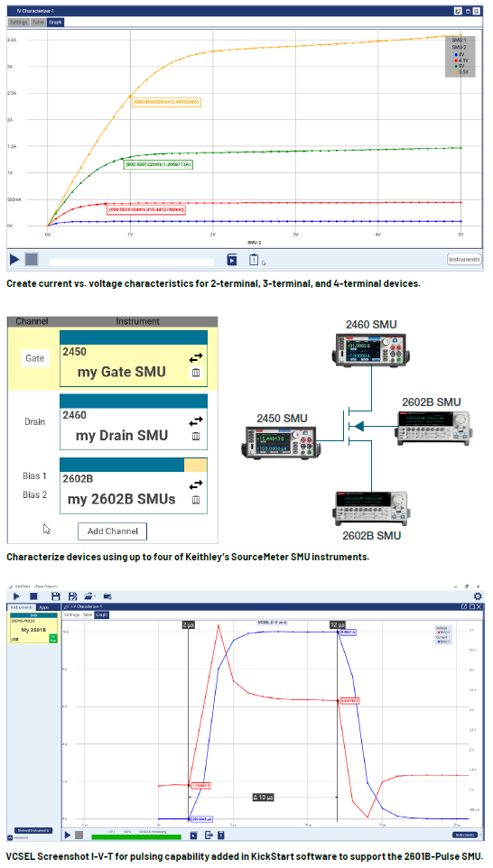The image size is (493, 868).
Task: Click the orange data label near 1V
Action: pos(166,103)
